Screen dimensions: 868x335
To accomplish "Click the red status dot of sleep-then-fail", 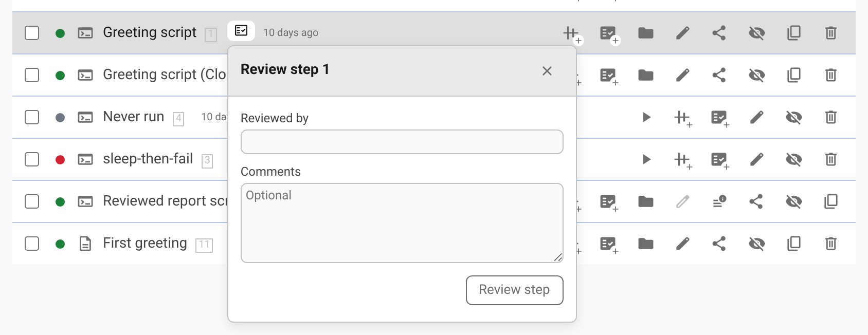I will tap(60, 160).
